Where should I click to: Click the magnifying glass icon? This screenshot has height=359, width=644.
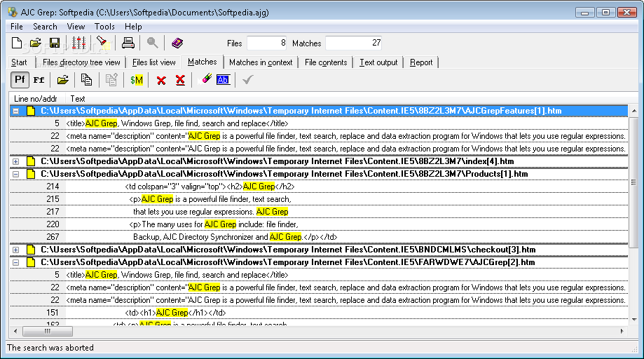click(152, 43)
